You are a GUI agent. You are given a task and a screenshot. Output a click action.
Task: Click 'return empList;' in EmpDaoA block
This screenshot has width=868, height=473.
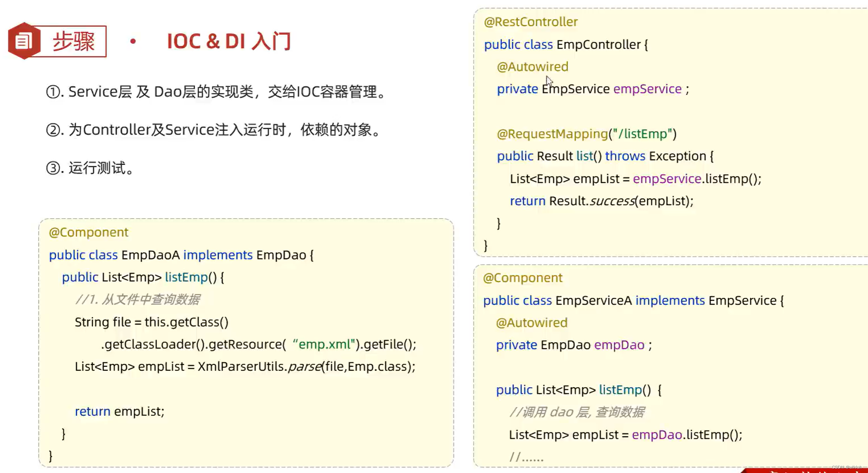[x=120, y=411]
